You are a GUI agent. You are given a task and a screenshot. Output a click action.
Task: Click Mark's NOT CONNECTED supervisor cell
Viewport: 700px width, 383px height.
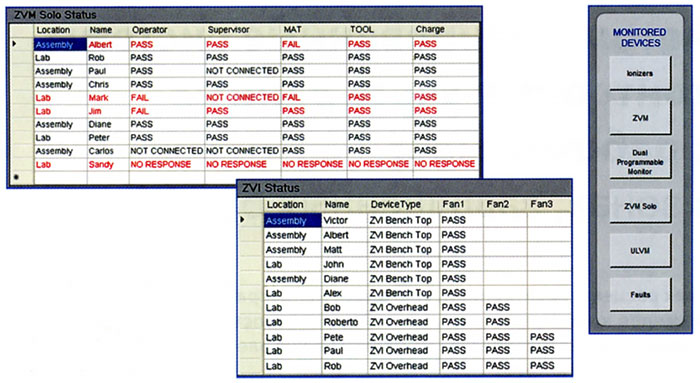[242, 97]
